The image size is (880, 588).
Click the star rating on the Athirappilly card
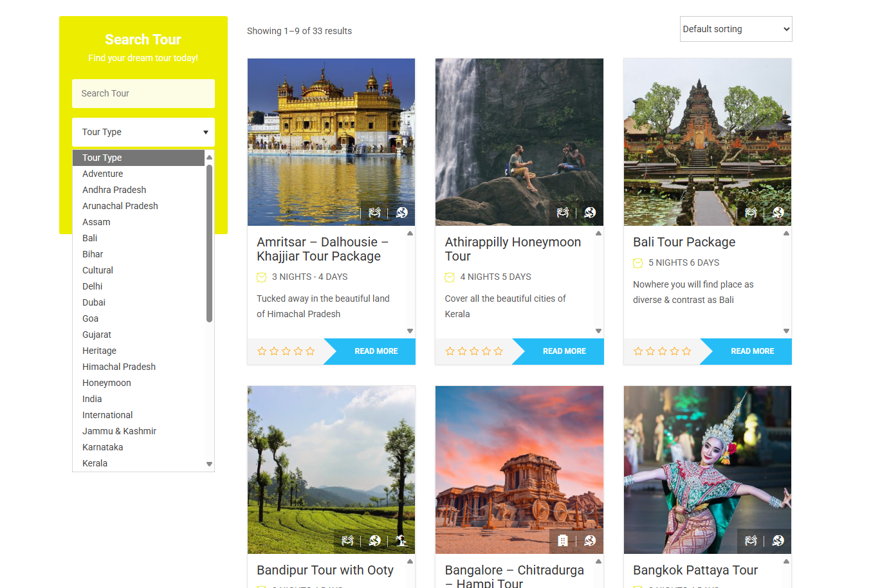click(474, 351)
